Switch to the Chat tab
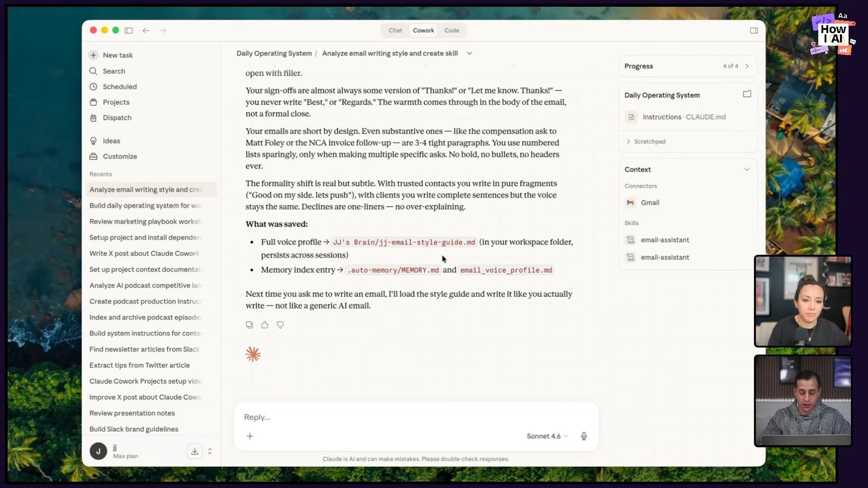 point(395,30)
